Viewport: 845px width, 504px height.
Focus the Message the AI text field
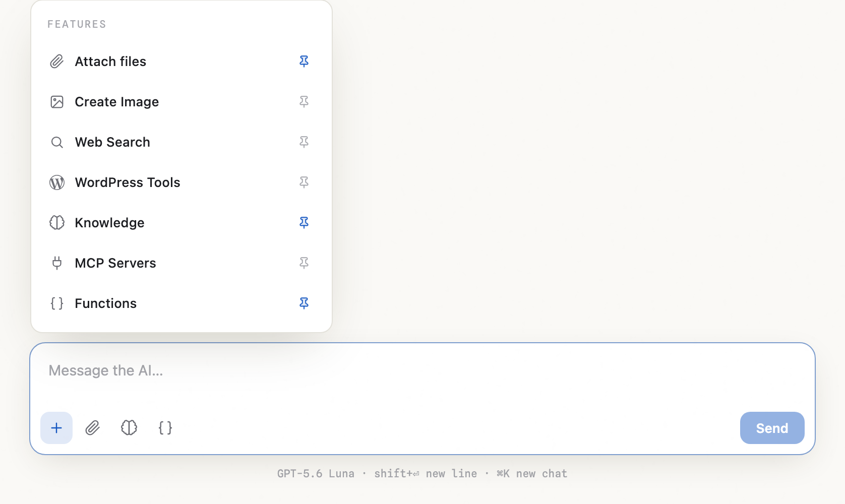(422, 371)
